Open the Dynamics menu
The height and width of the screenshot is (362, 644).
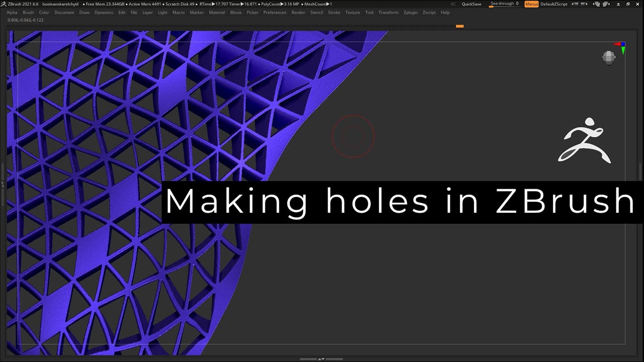click(x=104, y=13)
